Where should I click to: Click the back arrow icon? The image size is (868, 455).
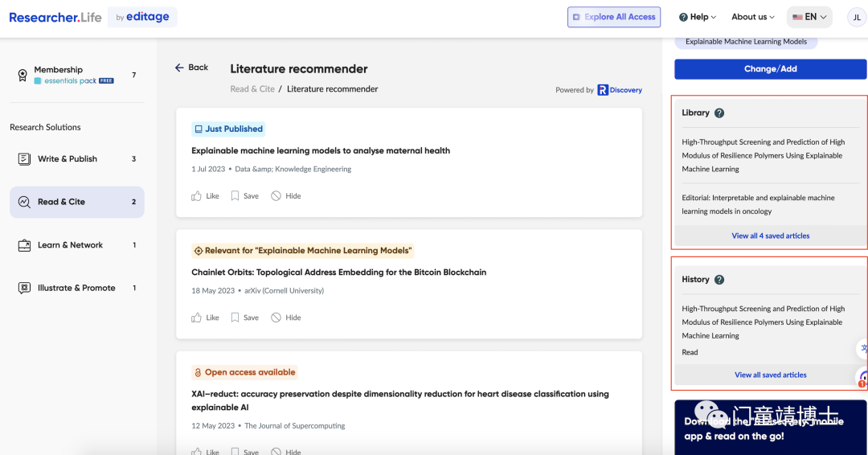click(x=179, y=68)
